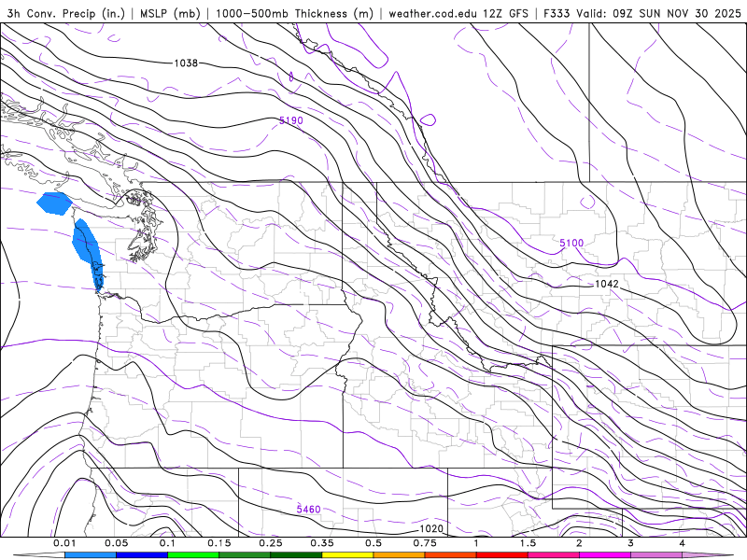Click the '3h Conv. Precip (in.)' title text
747x560 pixels.
[65, 13]
